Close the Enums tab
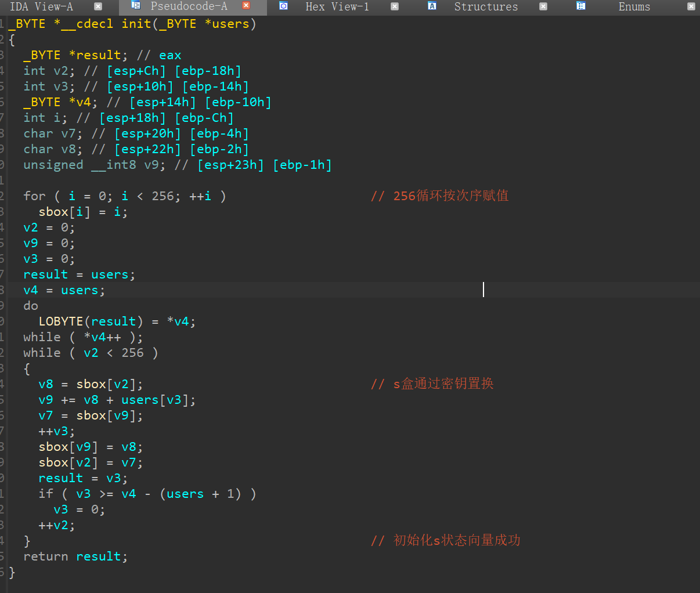This screenshot has height=593, width=700. pos(691,6)
